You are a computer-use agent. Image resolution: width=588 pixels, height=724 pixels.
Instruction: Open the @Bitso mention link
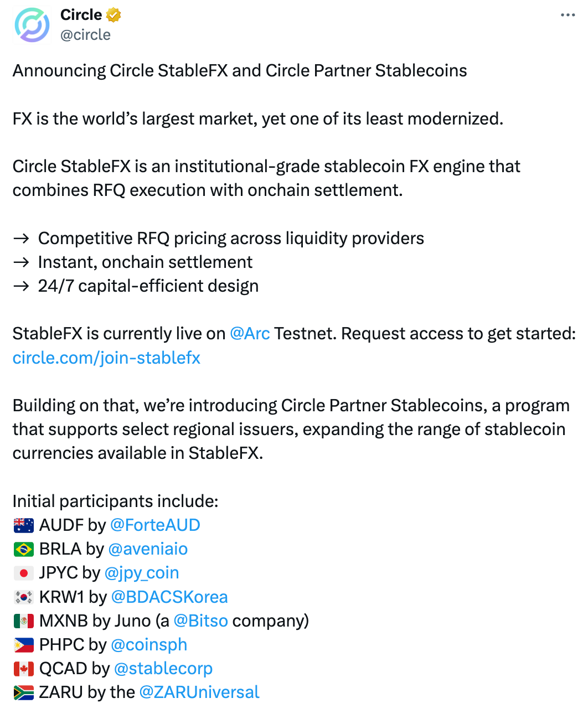click(x=200, y=620)
